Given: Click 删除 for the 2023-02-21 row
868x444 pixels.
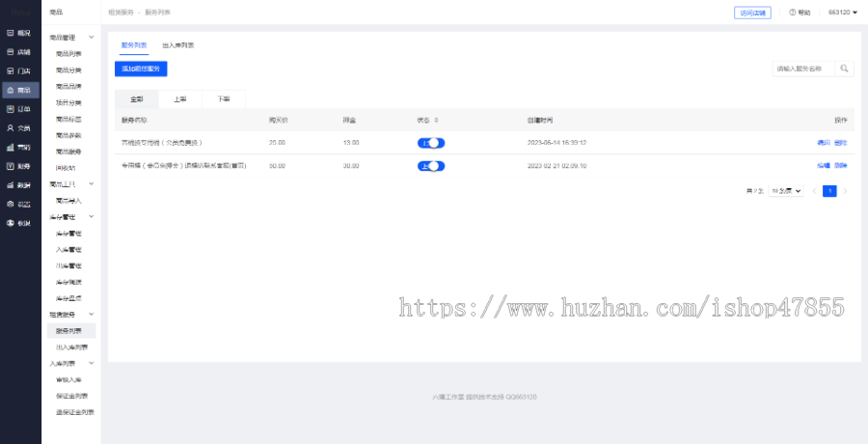Looking at the screenshot, I should pyautogui.click(x=840, y=166).
